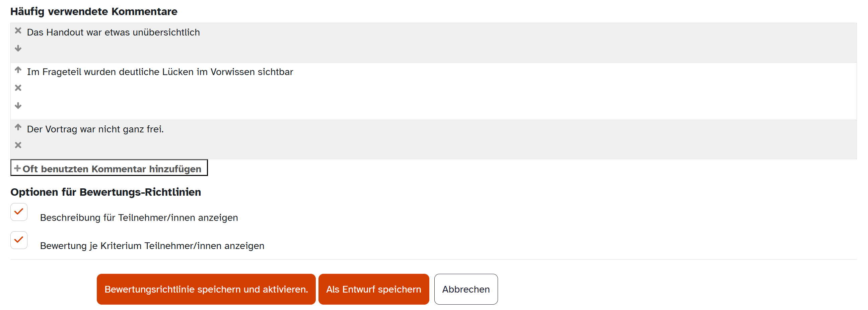Click 'Bewertung je Kriterium' option label
The image size is (868, 310).
(x=152, y=246)
